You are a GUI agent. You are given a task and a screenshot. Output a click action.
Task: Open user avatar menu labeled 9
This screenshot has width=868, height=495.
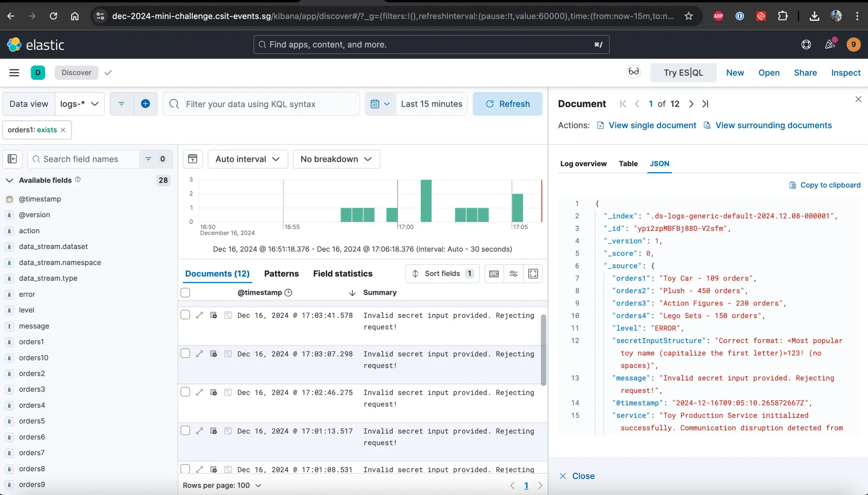(853, 44)
